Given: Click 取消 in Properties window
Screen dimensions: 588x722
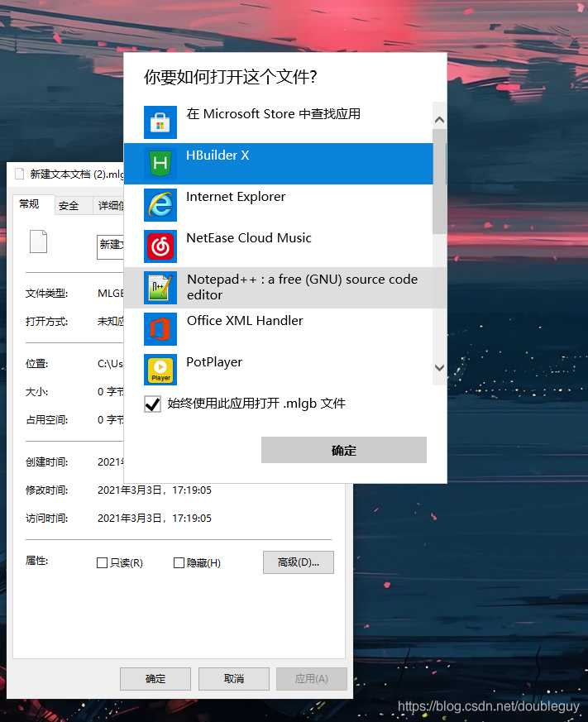Looking at the screenshot, I should [234, 679].
